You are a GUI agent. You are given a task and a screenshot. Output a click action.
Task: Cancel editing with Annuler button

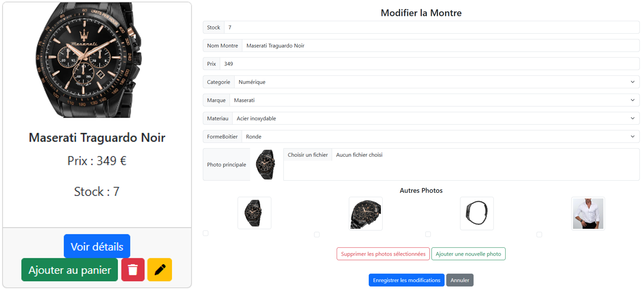coord(460,280)
